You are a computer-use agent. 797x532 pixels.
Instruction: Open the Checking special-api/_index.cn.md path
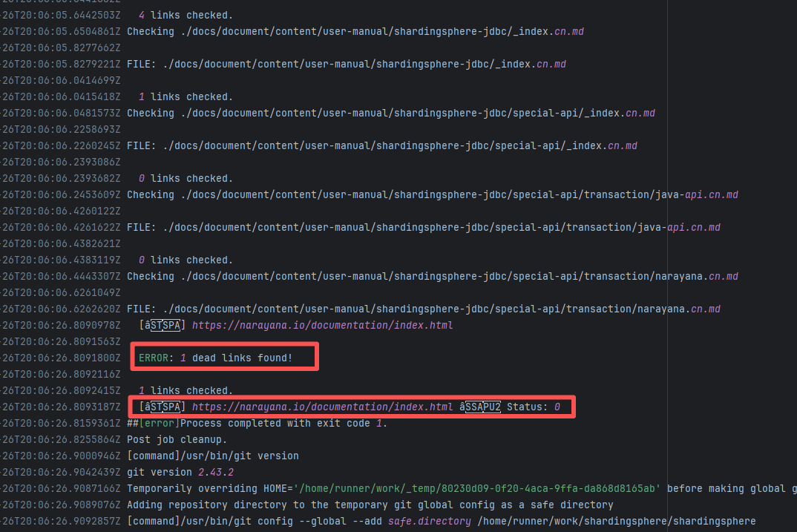[x=390, y=113]
